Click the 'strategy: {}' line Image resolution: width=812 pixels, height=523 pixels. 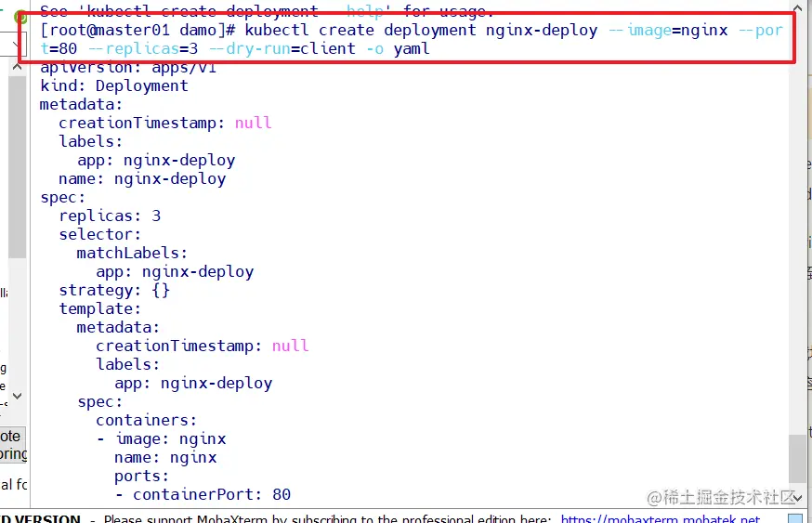click(x=114, y=290)
